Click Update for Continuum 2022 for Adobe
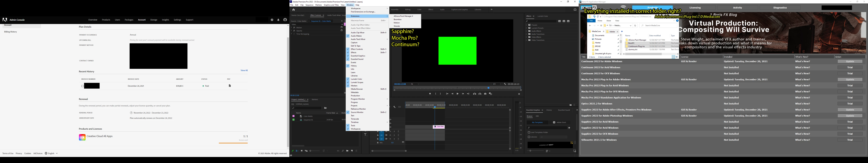 click(850, 61)
